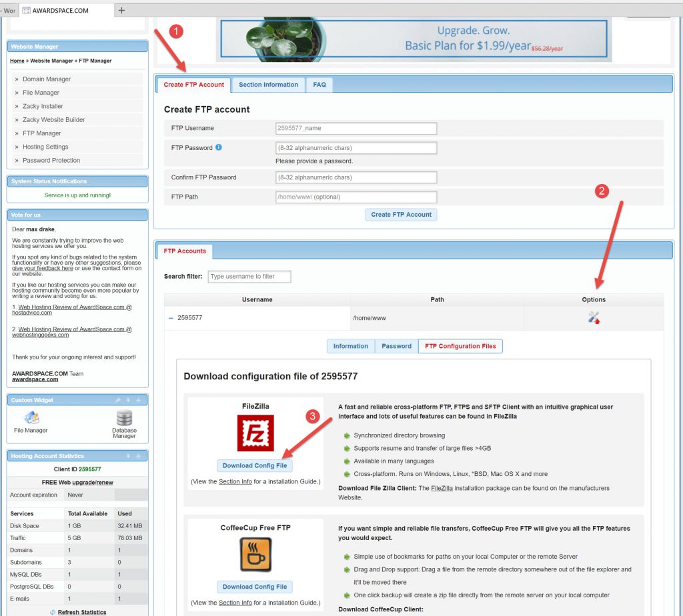
Task: Download the FileZilla config file
Action: coord(255,465)
